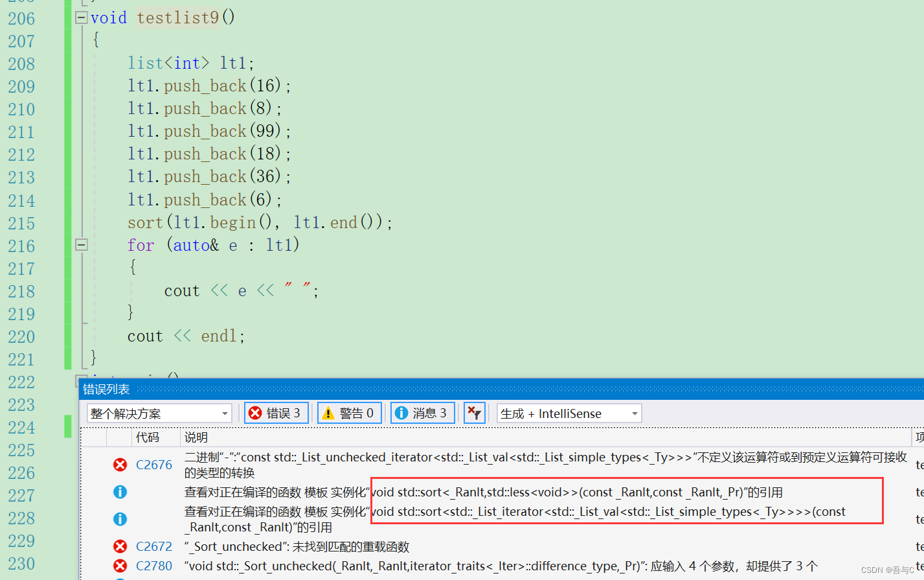Click the 错误列表 panel title bar
Image resolution: width=924 pixels, height=580 pixels.
point(502,389)
